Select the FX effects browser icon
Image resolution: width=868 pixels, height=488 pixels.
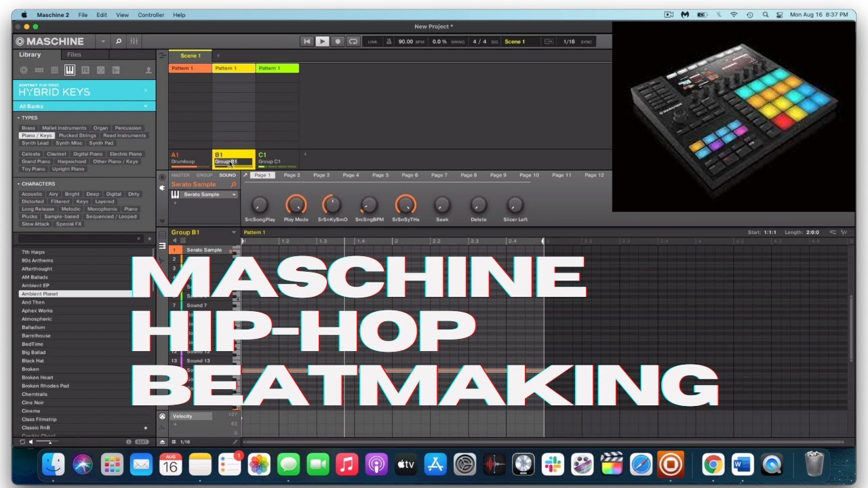[85, 70]
